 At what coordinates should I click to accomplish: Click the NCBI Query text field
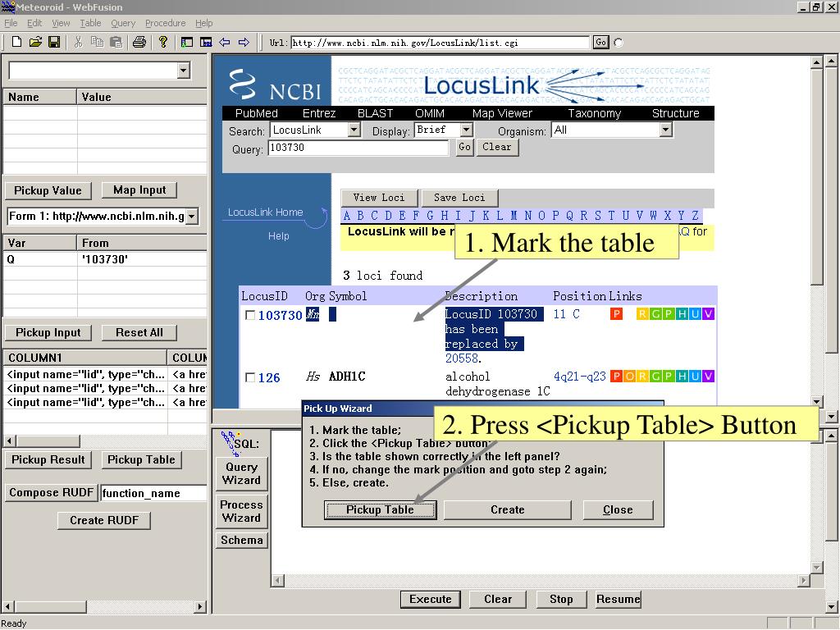358,148
